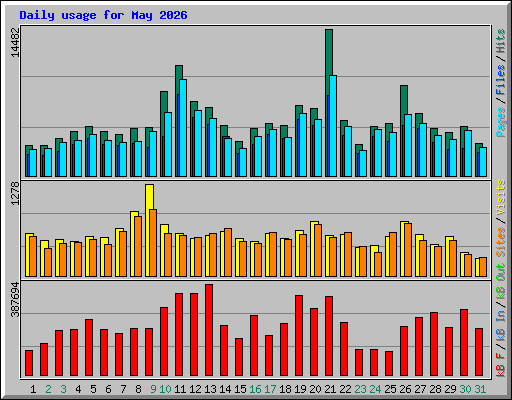512x400 pixels.
Task: Click day label 7 on the x-axis
Action: coord(123,389)
